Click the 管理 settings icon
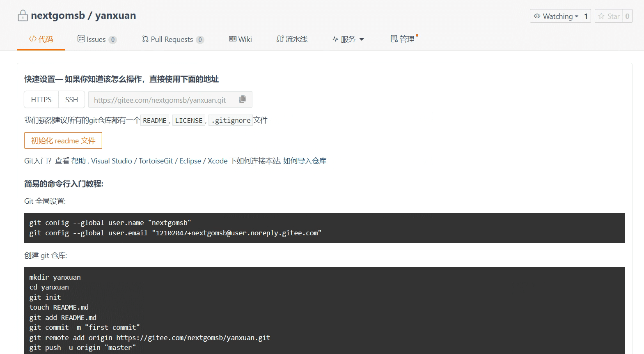This screenshot has height=354, width=644. pos(394,39)
